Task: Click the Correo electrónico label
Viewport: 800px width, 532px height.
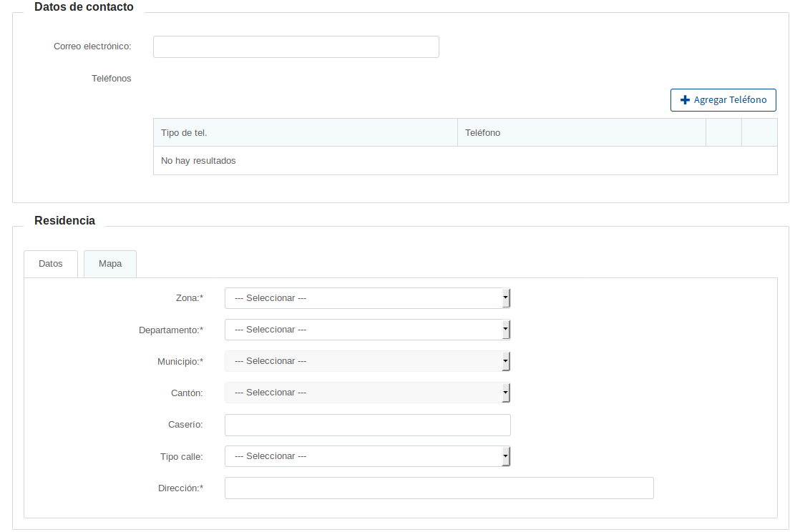Action: (x=92, y=46)
